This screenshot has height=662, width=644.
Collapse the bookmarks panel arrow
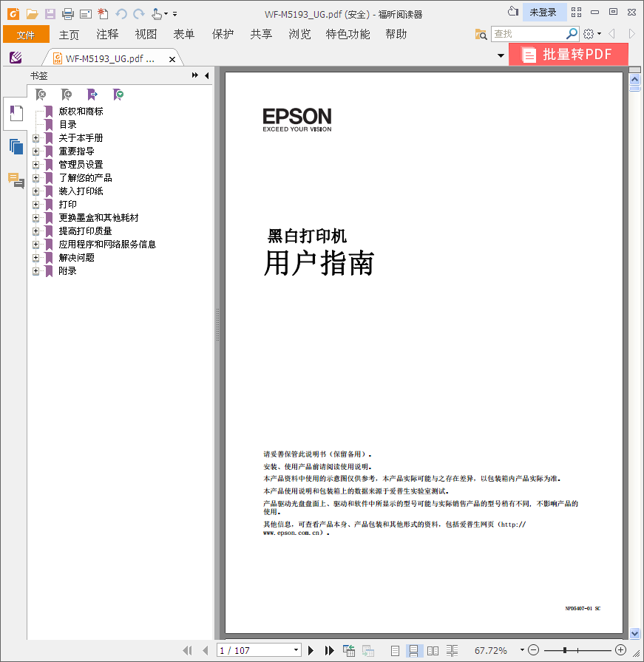coord(206,75)
